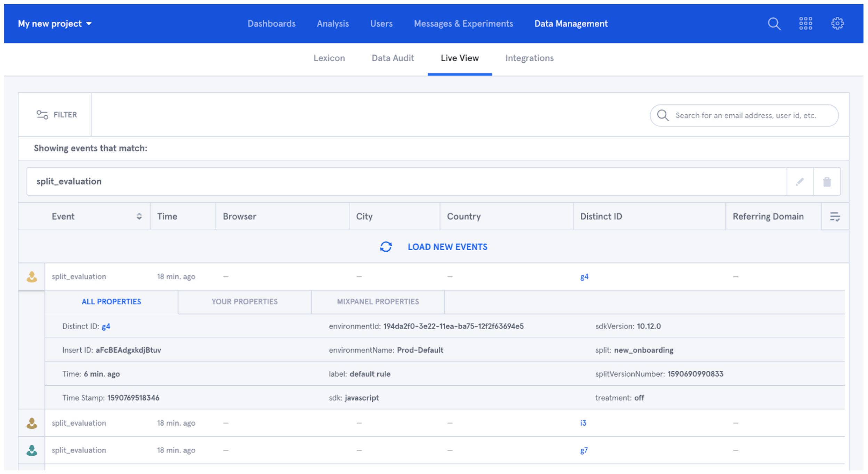Click the refresh icon beside Load New Events
The image size is (868, 474).
point(386,247)
